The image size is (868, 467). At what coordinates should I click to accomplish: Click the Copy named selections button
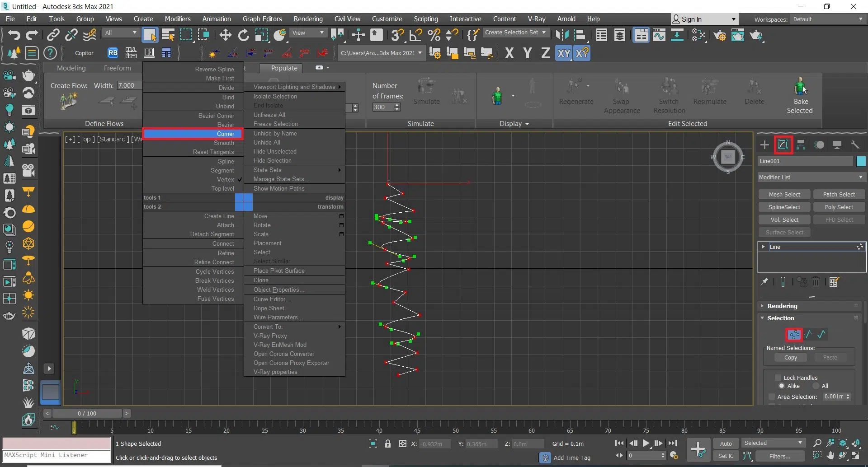click(x=790, y=357)
